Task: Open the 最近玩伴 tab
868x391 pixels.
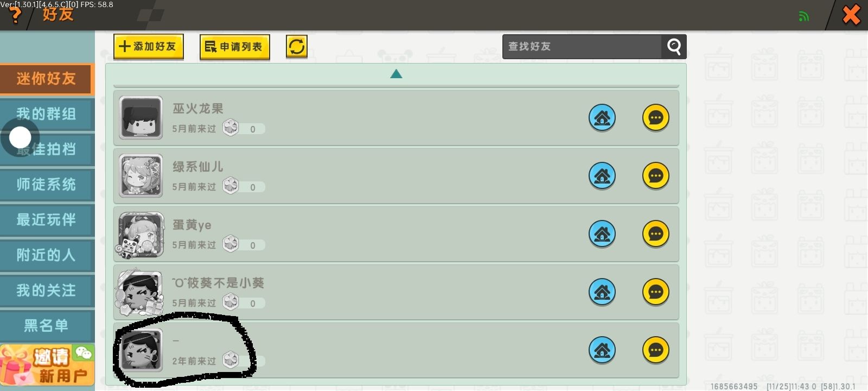Action: click(47, 220)
